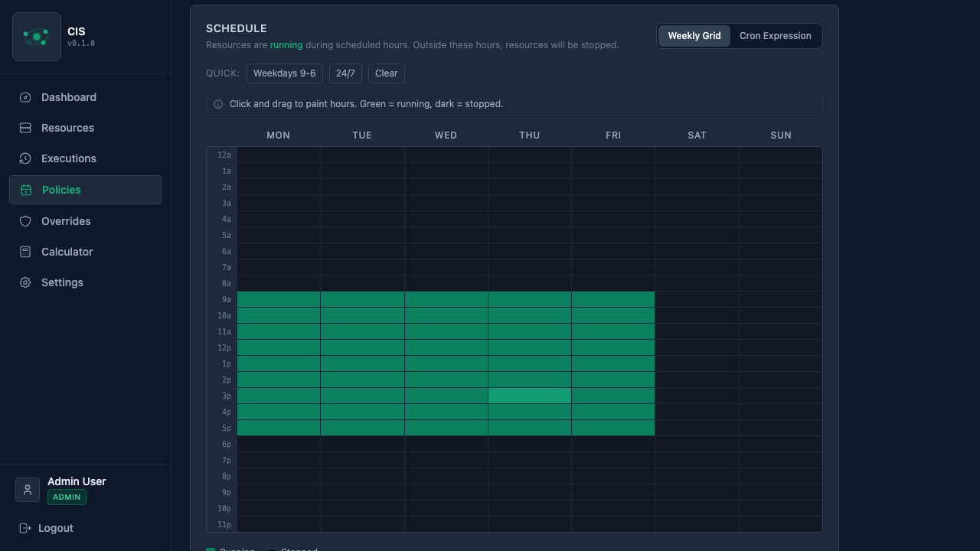
Task: Click the CIS logo icon
Action: 37,37
